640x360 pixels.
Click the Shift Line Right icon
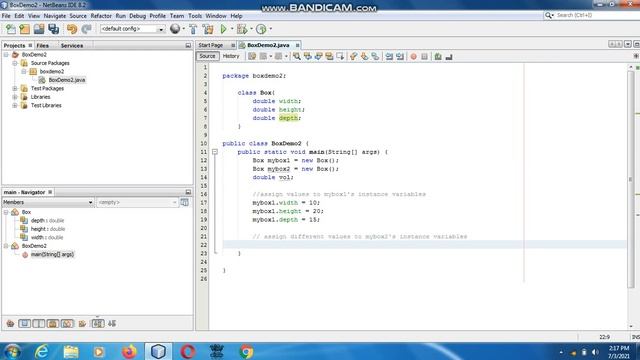coord(400,56)
